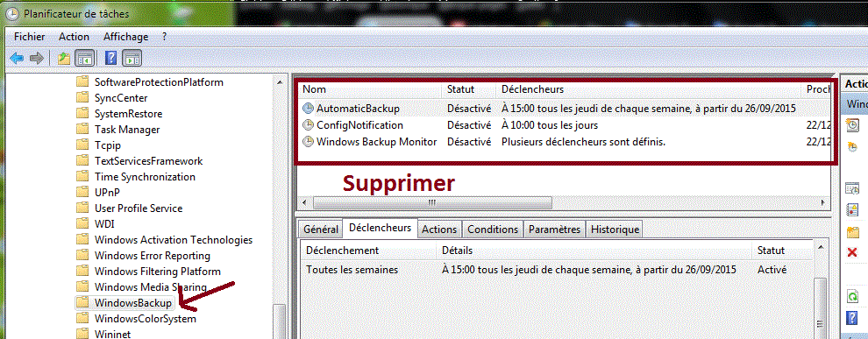Screen dimensions: 868x339
Task: Open the ? help menu
Action: (x=165, y=37)
